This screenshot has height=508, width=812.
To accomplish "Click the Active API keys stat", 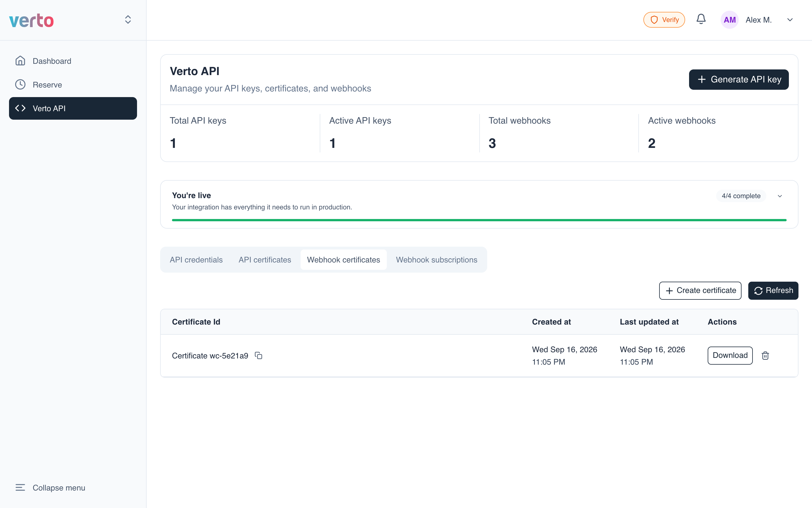I will [399, 133].
